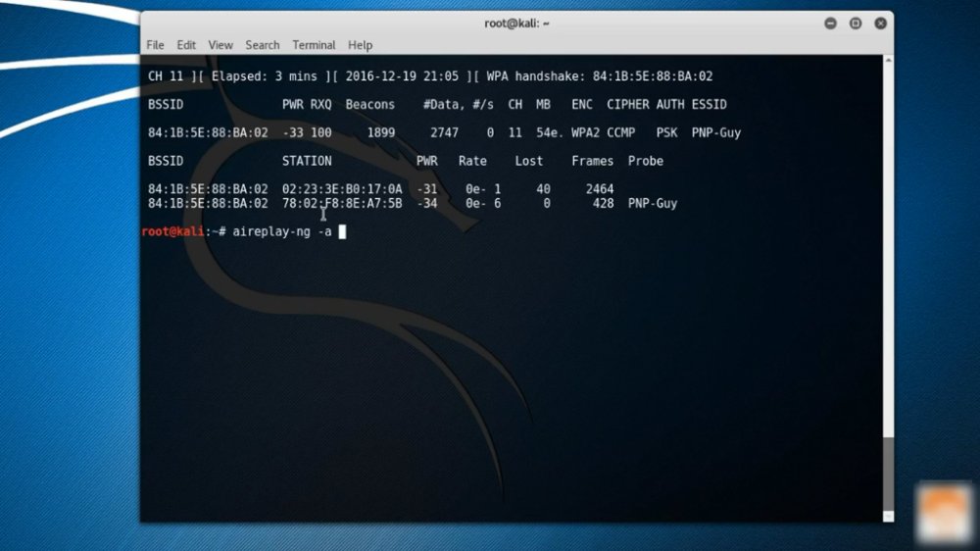Click the Frames column header
This screenshot has width=980, height=551.
tap(593, 161)
